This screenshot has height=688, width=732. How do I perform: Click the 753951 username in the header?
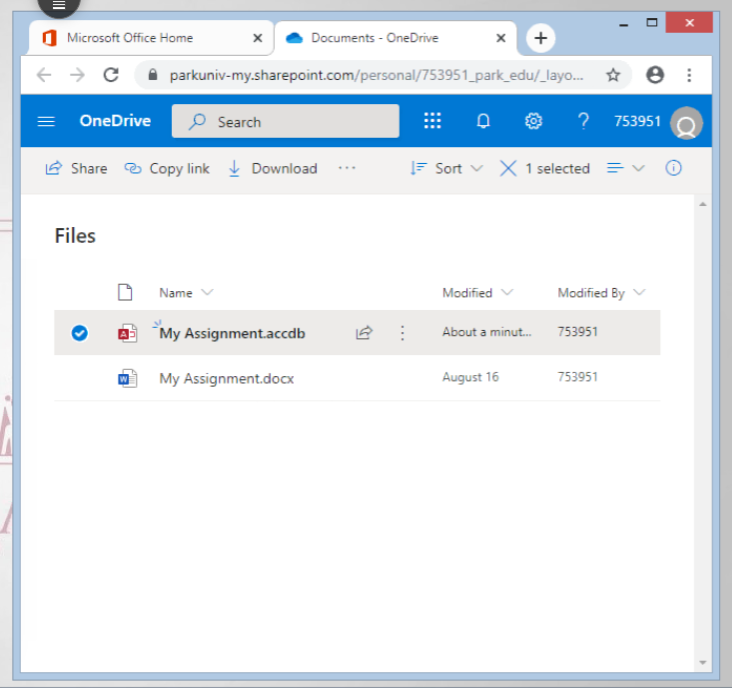[x=637, y=121]
